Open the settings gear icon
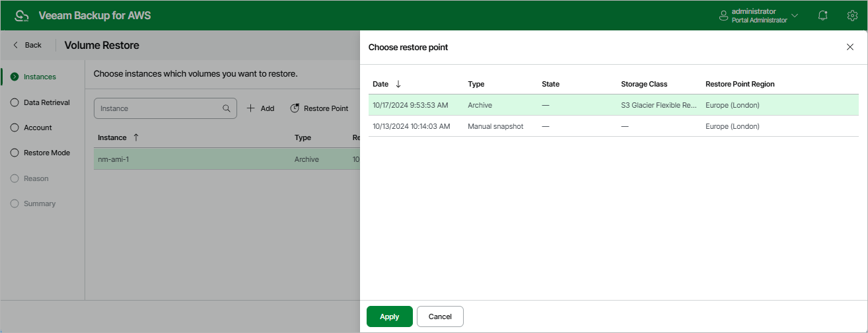The width and height of the screenshot is (868, 333). click(852, 15)
